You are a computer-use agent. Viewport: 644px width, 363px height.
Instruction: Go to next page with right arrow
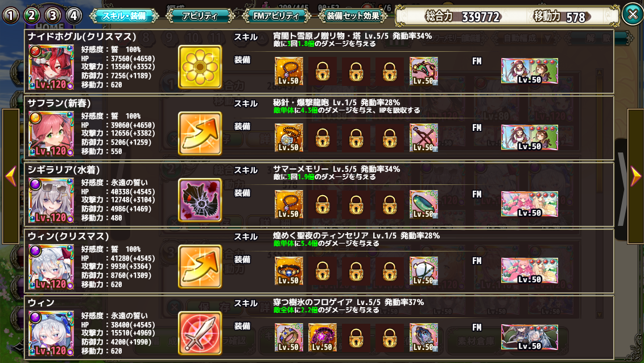click(635, 176)
